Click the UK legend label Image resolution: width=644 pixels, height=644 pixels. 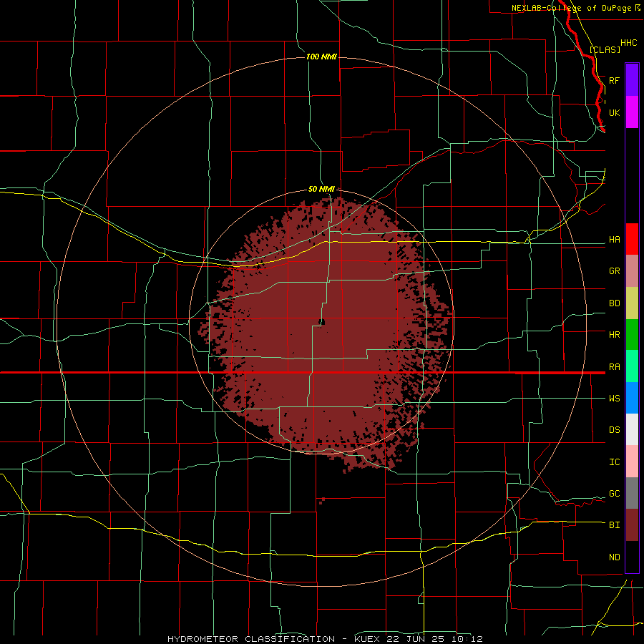614,112
